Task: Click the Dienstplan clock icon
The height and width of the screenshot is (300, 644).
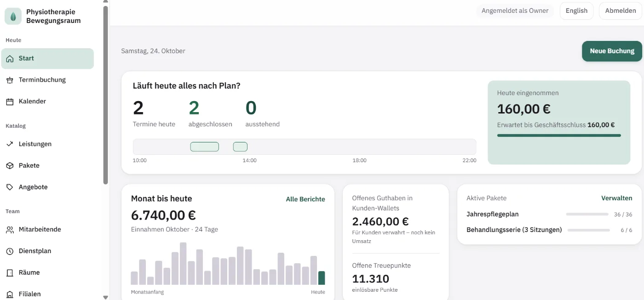Action: (x=10, y=251)
